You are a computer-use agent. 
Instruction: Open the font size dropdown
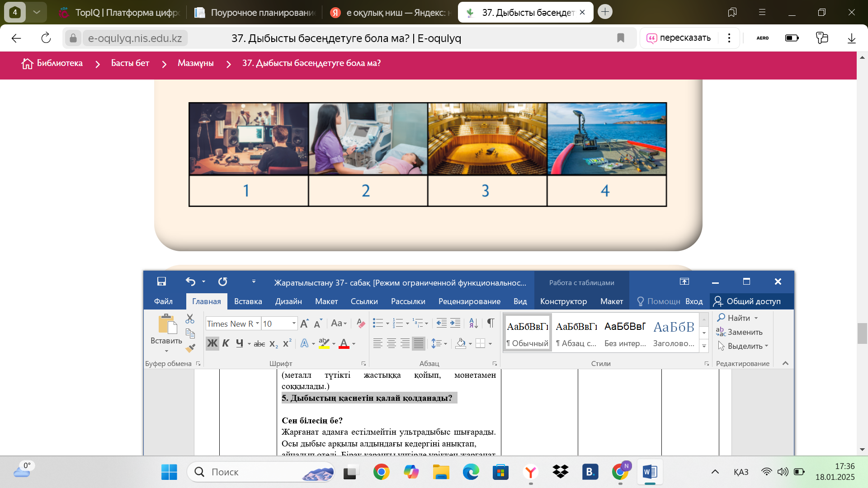click(294, 324)
